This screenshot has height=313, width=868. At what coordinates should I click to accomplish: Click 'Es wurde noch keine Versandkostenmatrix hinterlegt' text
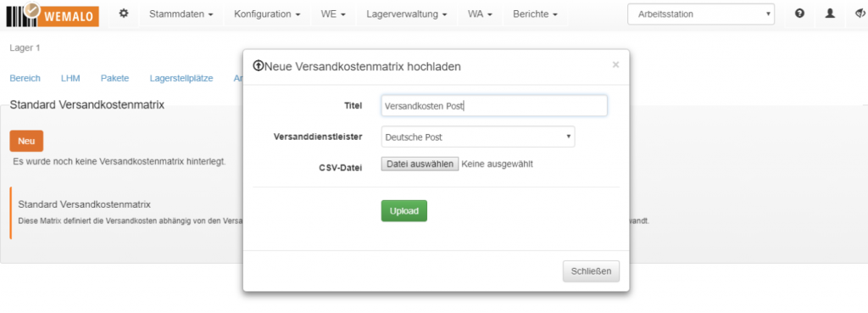[120, 162]
